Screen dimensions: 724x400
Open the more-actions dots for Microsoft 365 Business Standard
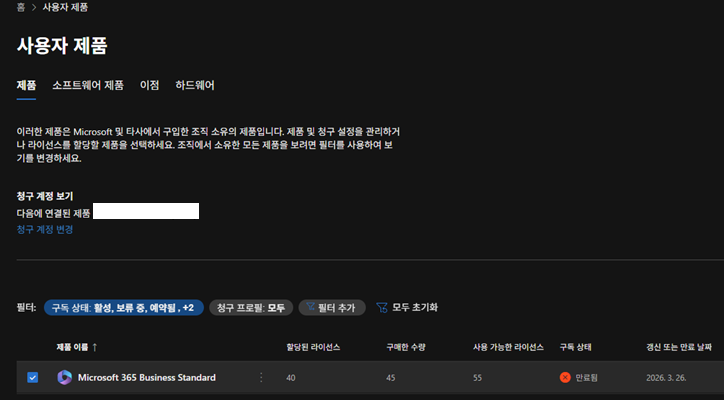(261, 377)
